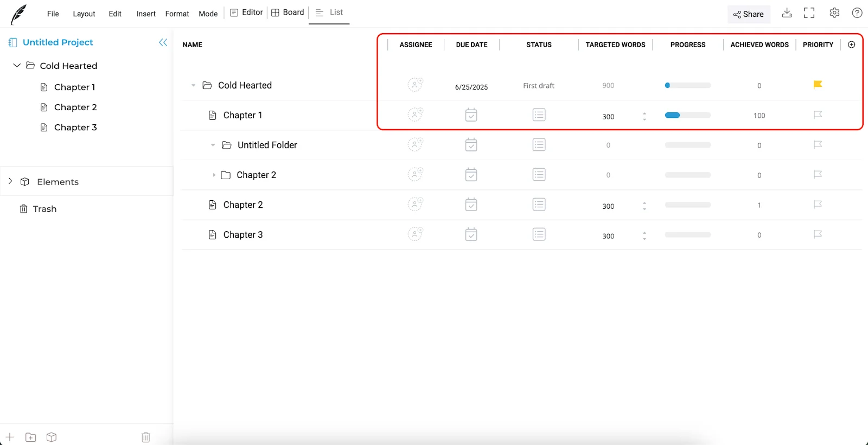Viewport: 868px width, 445px height.
Task: Click delete trash icon at sidebar bottom
Action: (x=146, y=437)
